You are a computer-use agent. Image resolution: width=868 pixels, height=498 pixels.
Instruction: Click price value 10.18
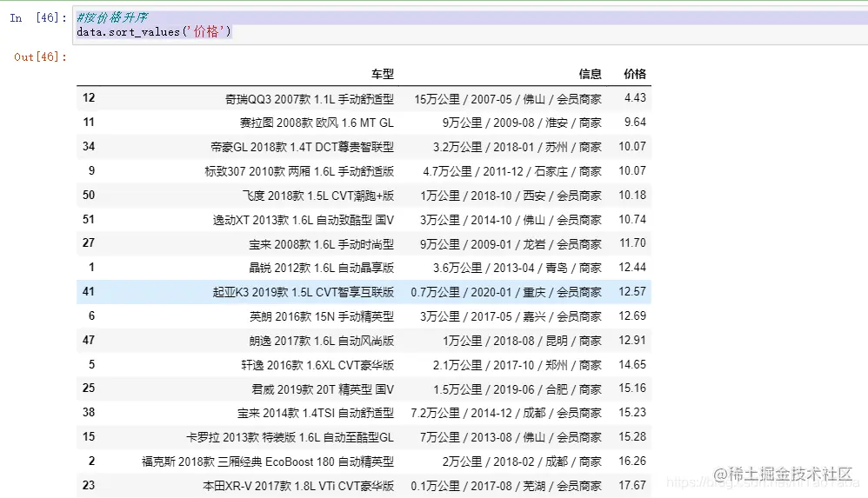pyautogui.click(x=632, y=196)
